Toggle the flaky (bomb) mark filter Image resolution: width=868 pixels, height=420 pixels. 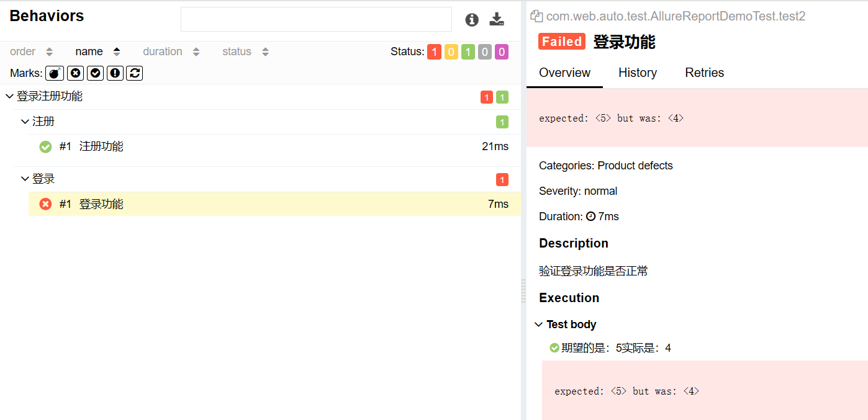(55, 73)
